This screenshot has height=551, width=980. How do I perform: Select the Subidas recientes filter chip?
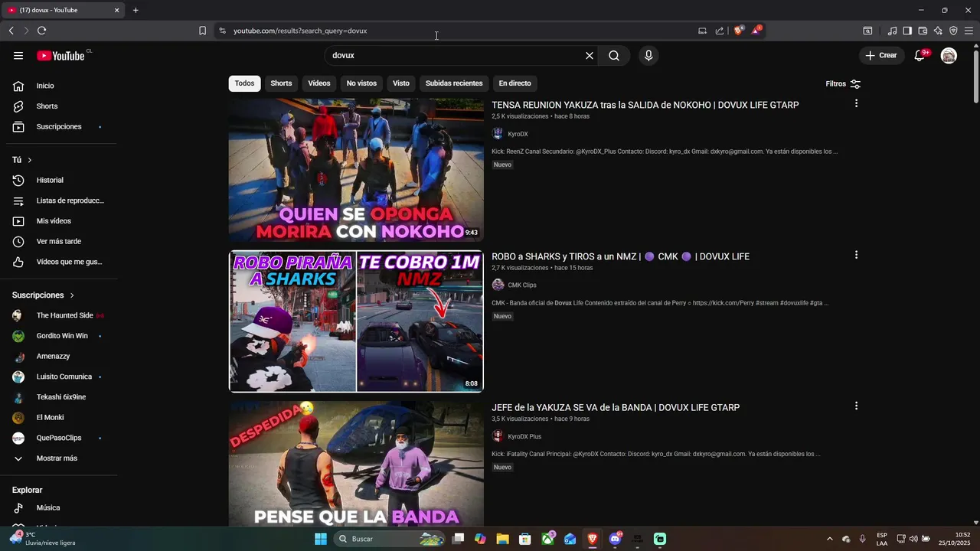(x=454, y=83)
